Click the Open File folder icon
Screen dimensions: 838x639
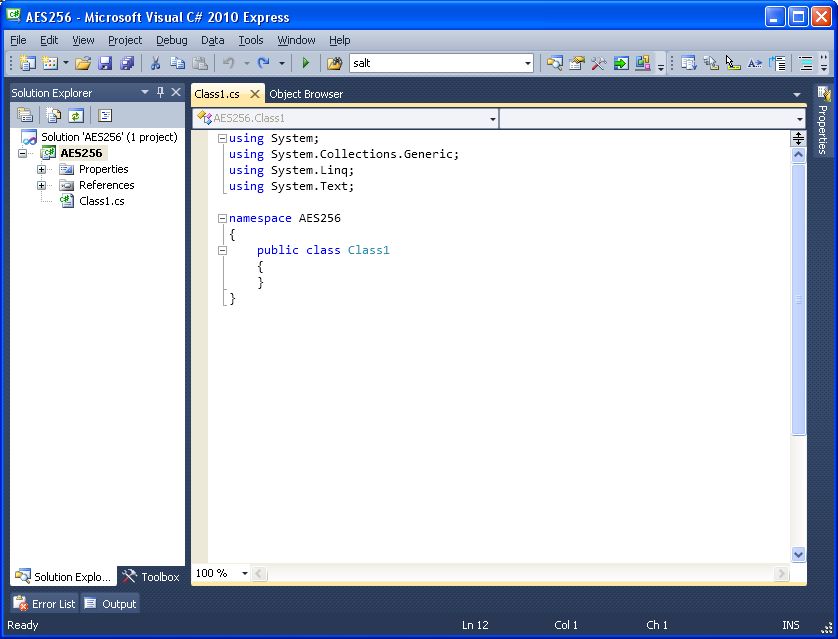tap(83, 63)
